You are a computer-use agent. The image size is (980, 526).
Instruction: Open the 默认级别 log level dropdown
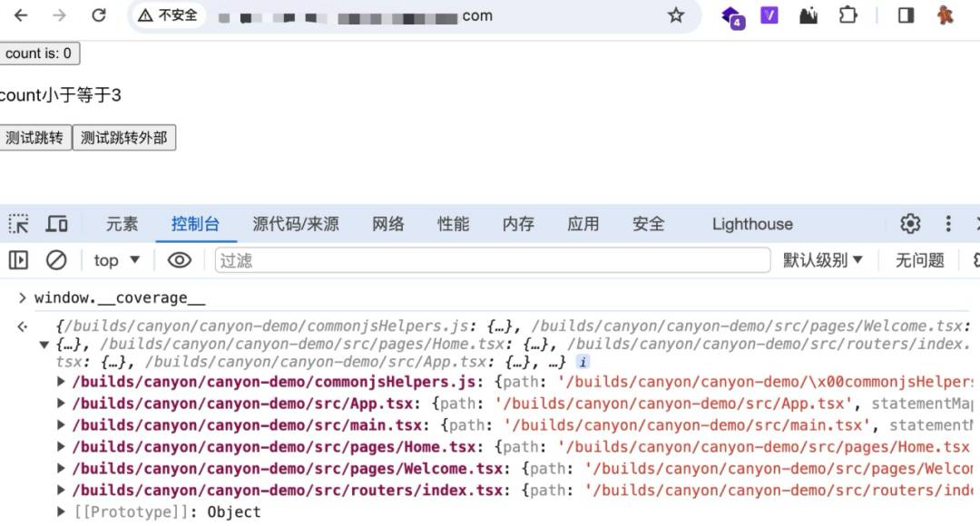click(822, 260)
